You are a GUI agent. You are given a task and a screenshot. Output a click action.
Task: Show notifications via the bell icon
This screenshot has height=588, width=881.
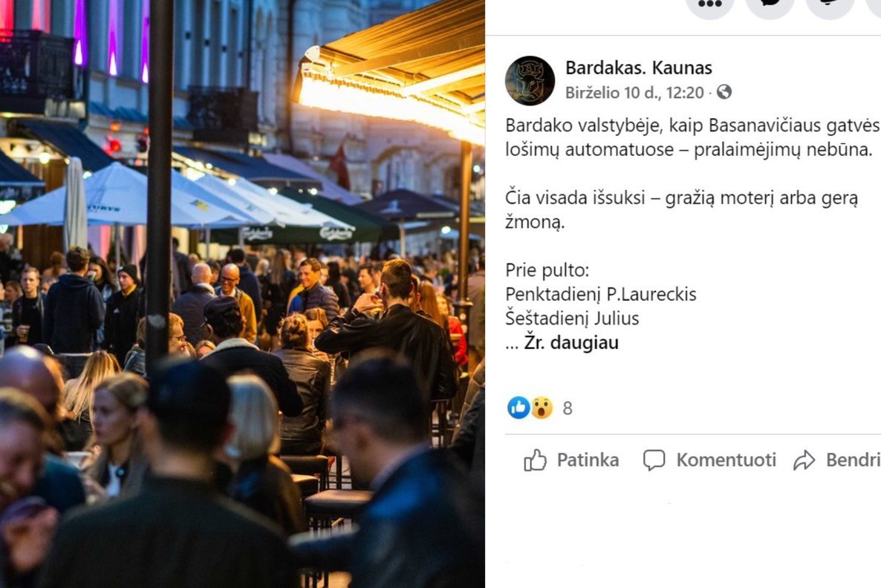[x=829, y=6]
